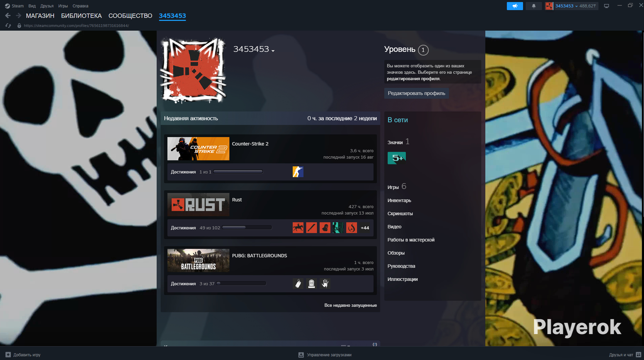Open the Скриншоты link
Screen dimensions: 644x360
[x=400, y=213]
